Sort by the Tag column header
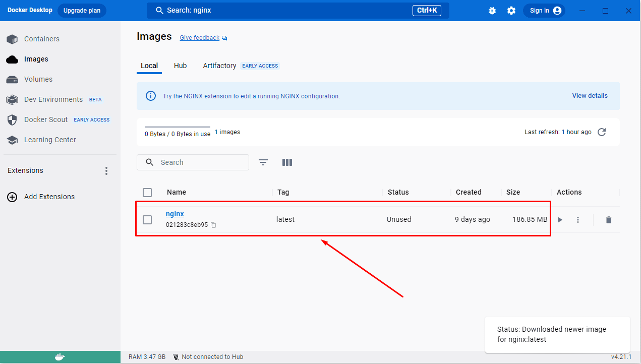This screenshot has width=641, height=364. click(x=283, y=192)
